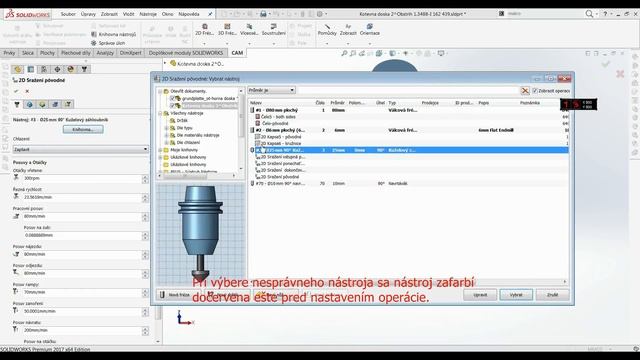Viewport: 640px width, 360px height.
Task: Open the Průměr je filter dropdown
Action: [x=271, y=90]
